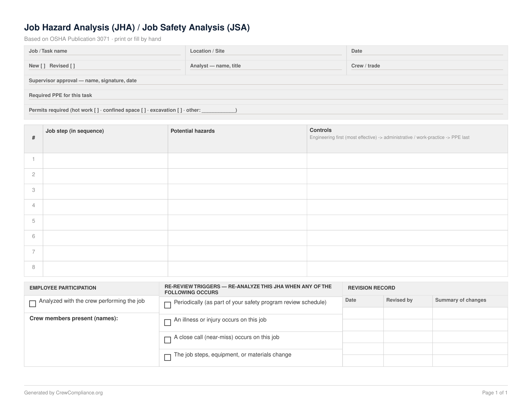Click the Potential hazards cell in row 8
This screenshot has height=411, width=532.
[x=237, y=269]
